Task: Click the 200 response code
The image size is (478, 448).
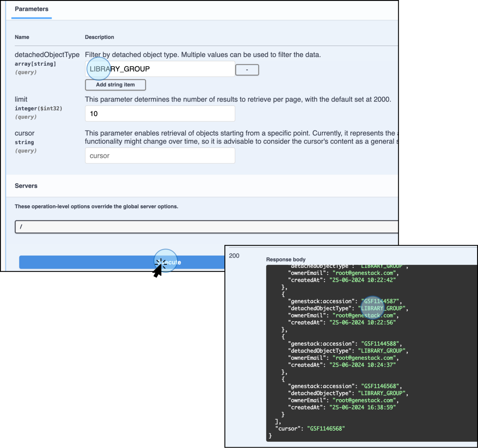Action: point(234,256)
